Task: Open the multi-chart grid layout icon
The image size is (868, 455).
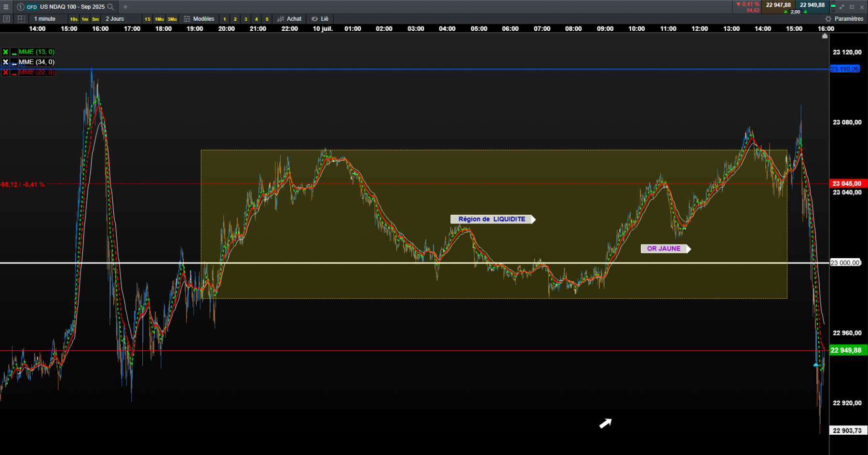Action: [x=21, y=19]
